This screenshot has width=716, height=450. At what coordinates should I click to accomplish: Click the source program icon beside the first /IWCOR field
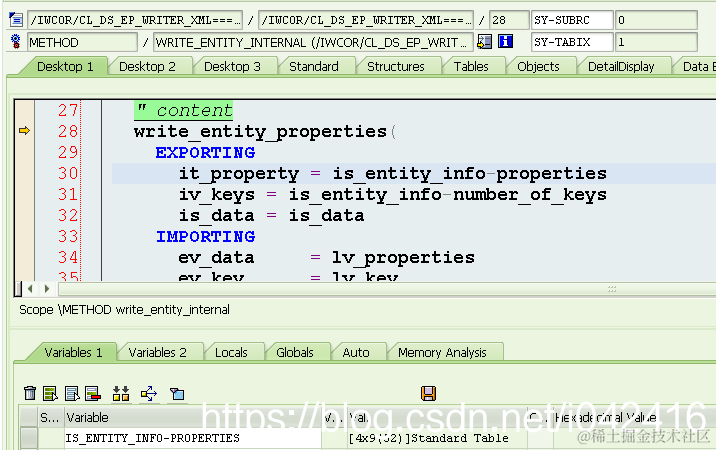pos(16,20)
